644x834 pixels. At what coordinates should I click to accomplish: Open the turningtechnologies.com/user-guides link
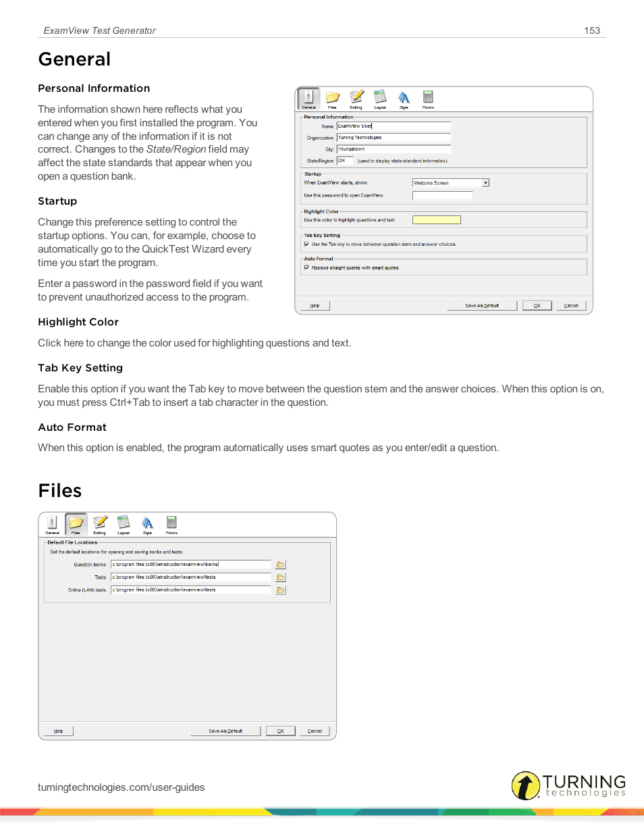coord(122,787)
